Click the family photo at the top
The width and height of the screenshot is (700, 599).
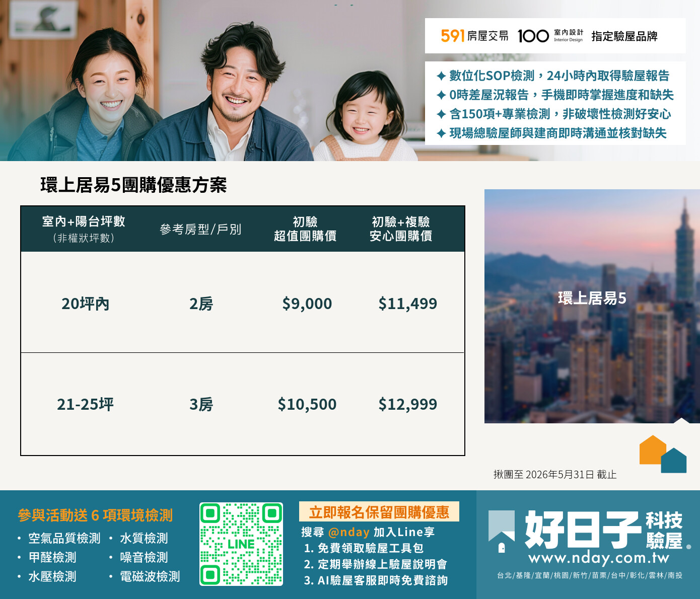212,81
